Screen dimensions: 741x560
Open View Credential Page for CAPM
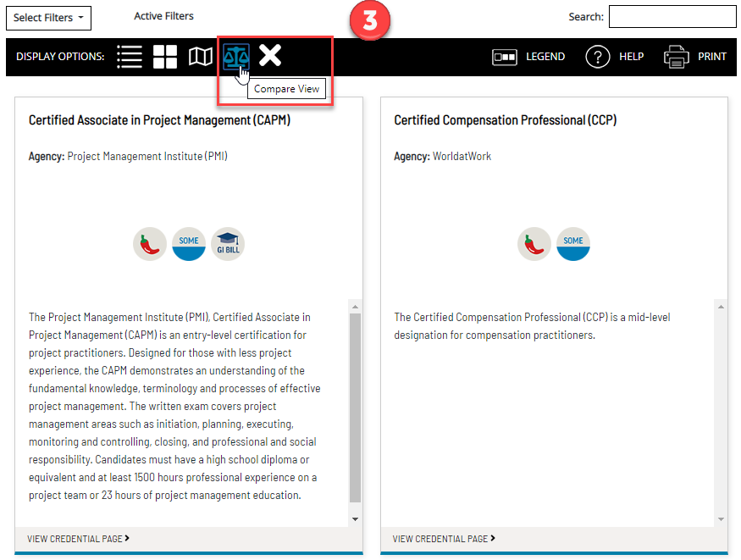pos(78,538)
